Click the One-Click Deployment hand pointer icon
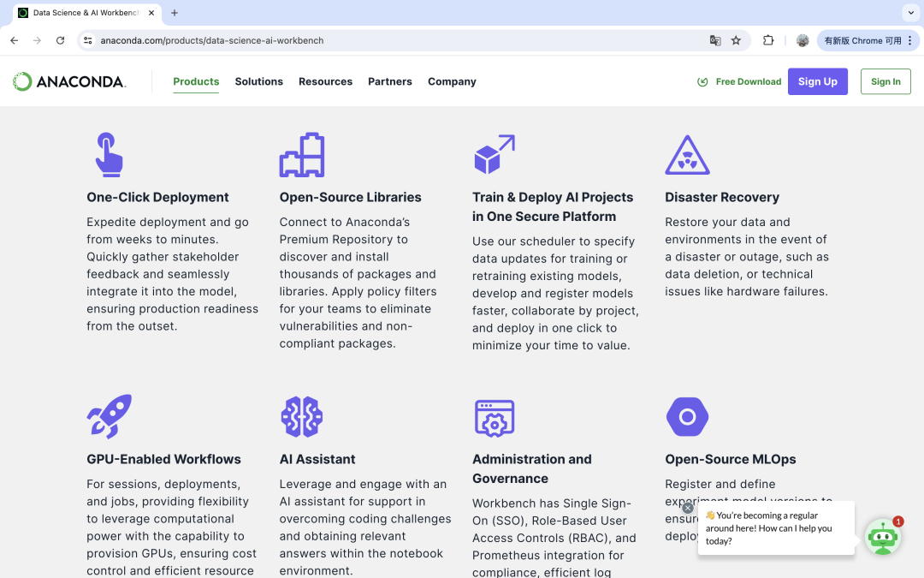 click(x=109, y=155)
